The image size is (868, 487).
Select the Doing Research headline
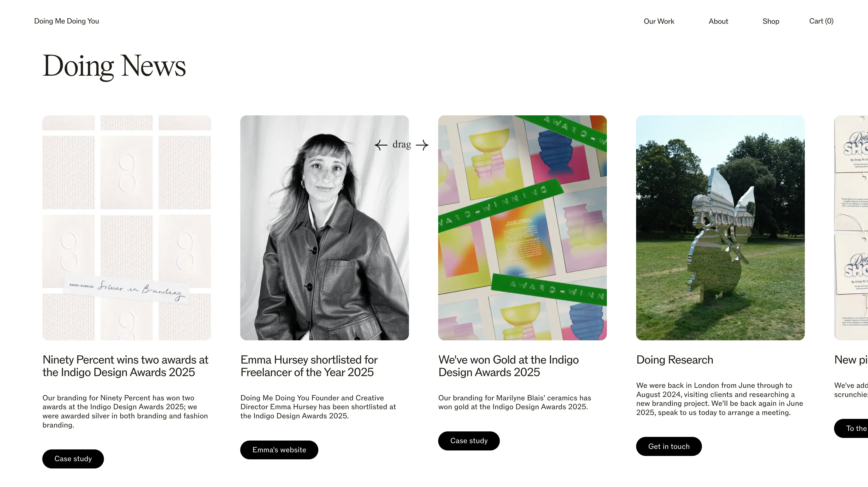(675, 360)
